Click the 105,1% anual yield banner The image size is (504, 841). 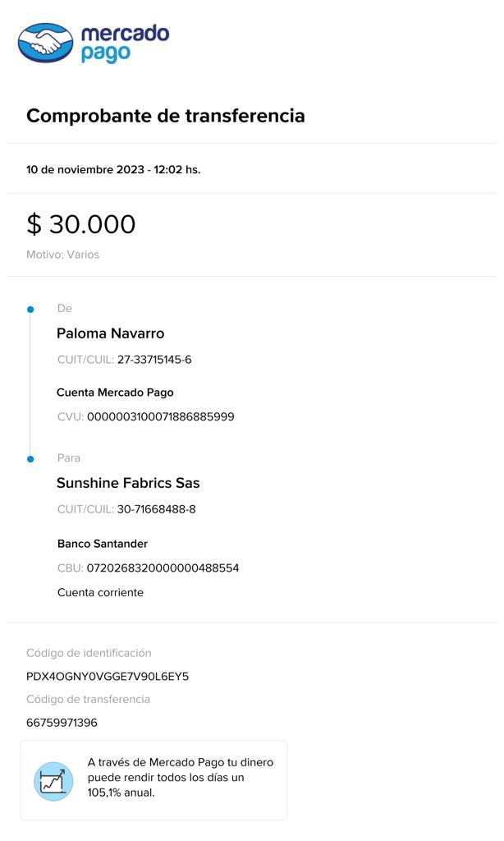click(x=180, y=778)
